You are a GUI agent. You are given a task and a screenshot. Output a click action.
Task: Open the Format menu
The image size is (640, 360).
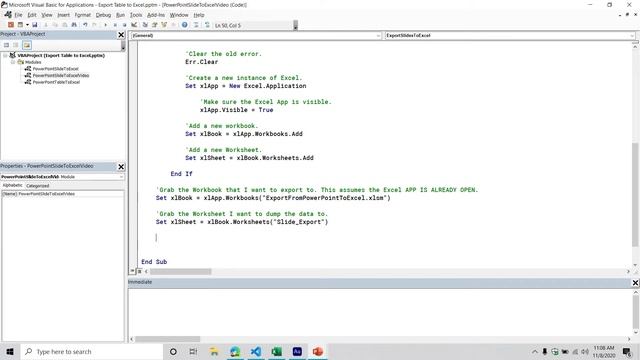click(82, 15)
